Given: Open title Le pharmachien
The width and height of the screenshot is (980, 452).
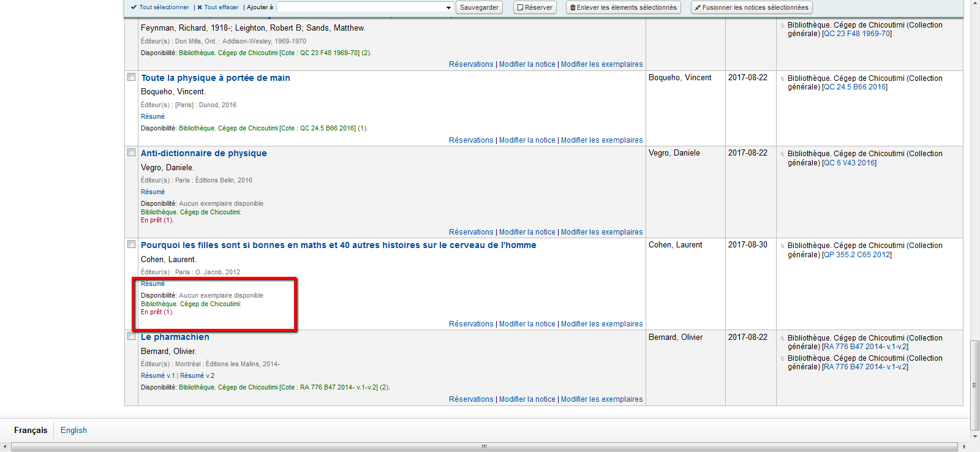Looking at the screenshot, I should tap(175, 337).
